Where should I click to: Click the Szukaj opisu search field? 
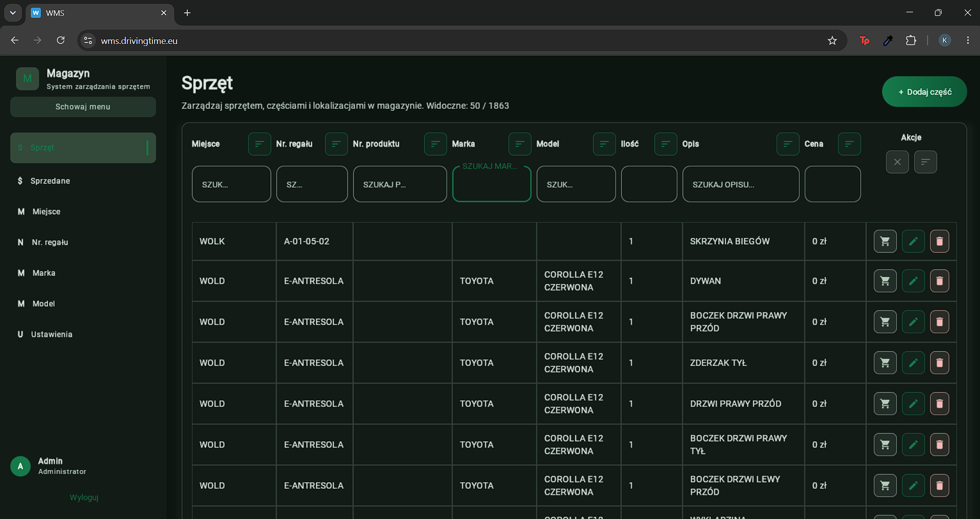(x=741, y=184)
